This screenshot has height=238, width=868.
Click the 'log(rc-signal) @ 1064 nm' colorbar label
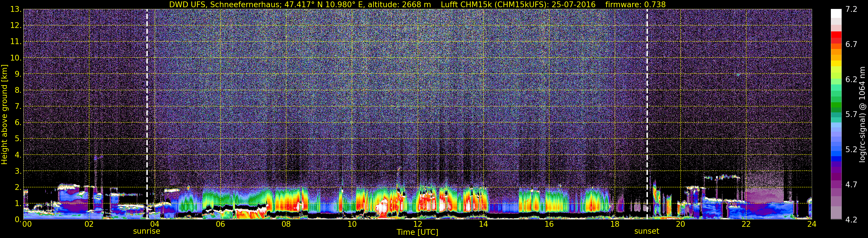coord(862,114)
